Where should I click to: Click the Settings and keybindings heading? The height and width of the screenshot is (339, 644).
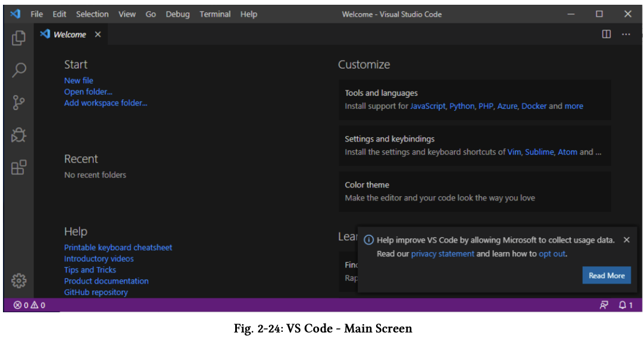click(389, 139)
